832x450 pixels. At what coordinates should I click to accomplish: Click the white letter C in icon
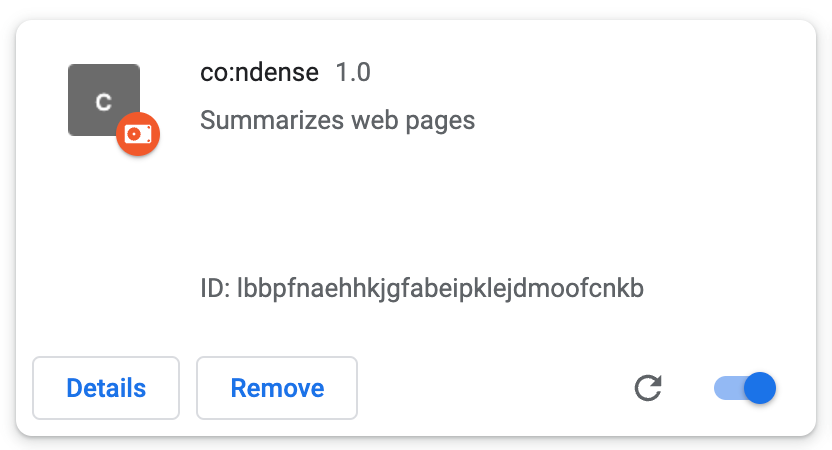(x=103, y=102)
